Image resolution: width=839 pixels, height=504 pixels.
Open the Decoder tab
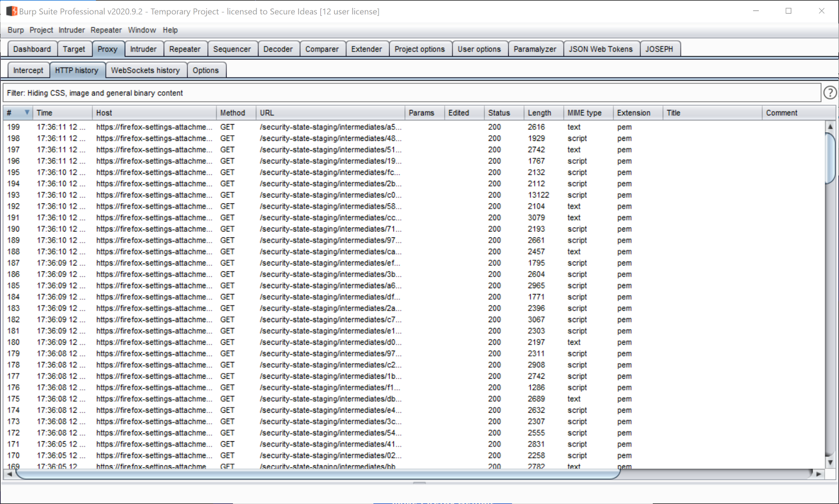(278, 49)
